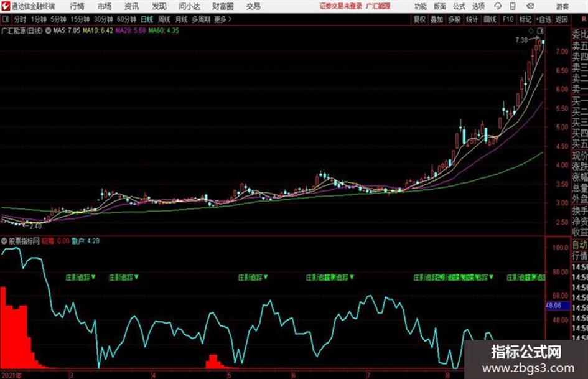
Task: Expand the main chart indicator dropdown arrow
Action: click(48, 30)
